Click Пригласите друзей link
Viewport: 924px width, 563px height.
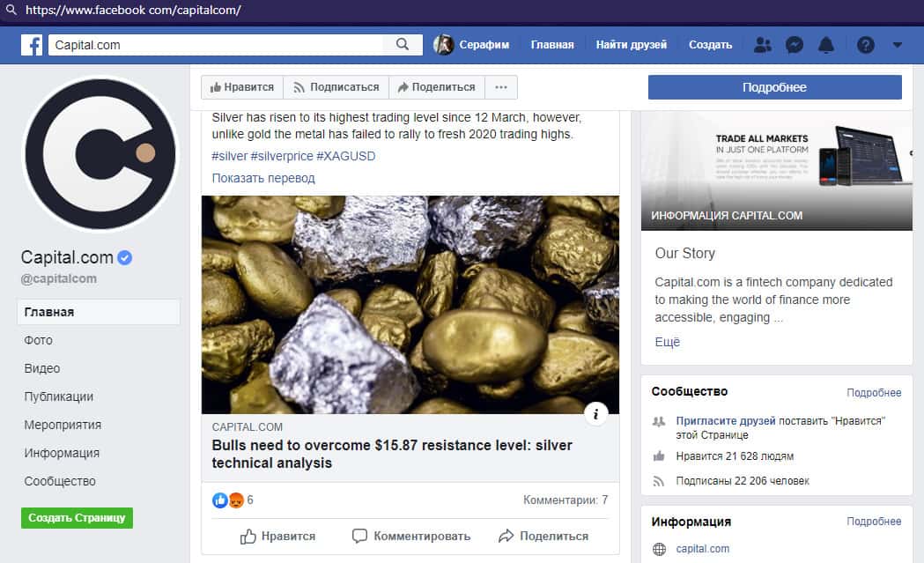tap(726, 421)
